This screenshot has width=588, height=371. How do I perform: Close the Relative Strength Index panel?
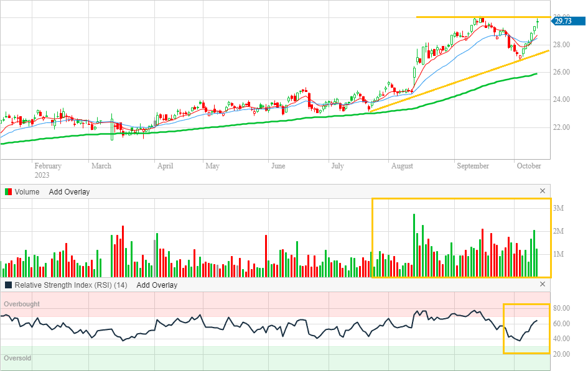pos(542,285)
